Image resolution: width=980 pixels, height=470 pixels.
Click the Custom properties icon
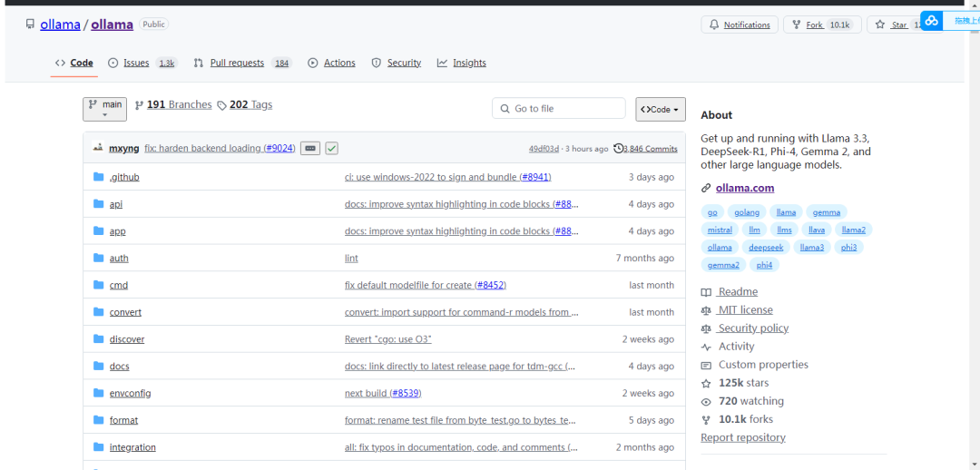coord(706,365)
